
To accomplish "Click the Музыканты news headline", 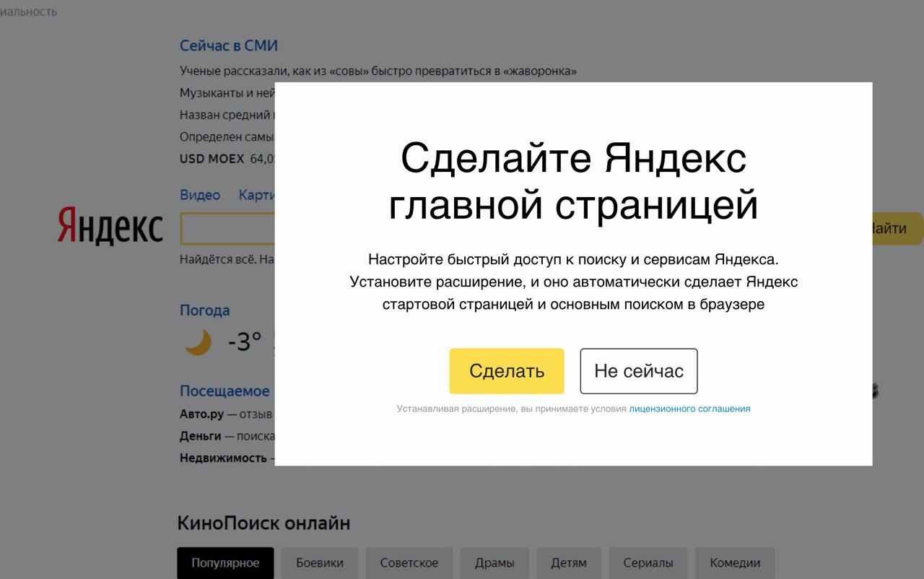I will click(227, 93).
